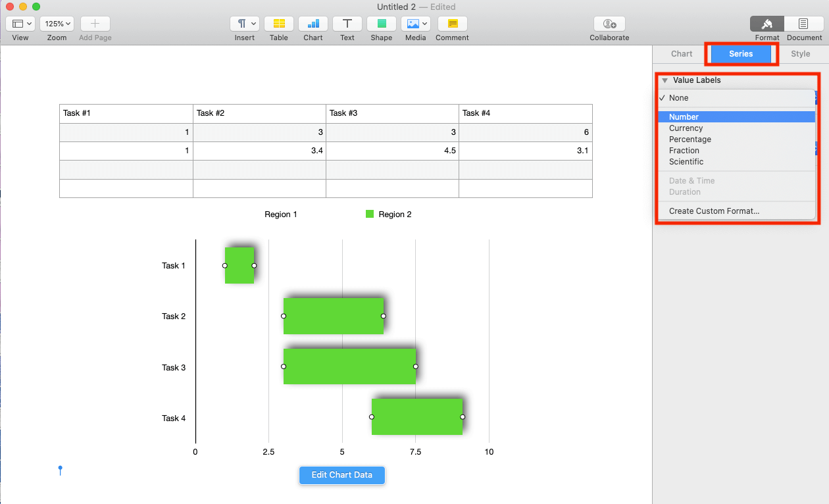Switch to the Style tab
829x504 pixels.
800,54
